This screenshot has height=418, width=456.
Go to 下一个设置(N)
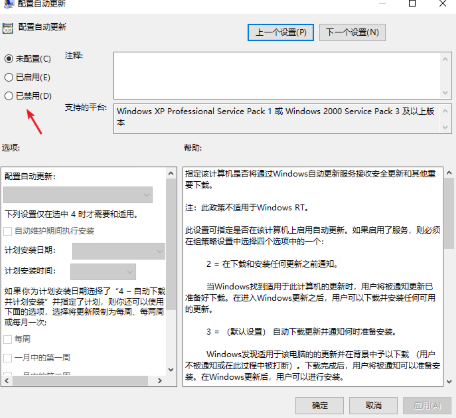point(352,32)
